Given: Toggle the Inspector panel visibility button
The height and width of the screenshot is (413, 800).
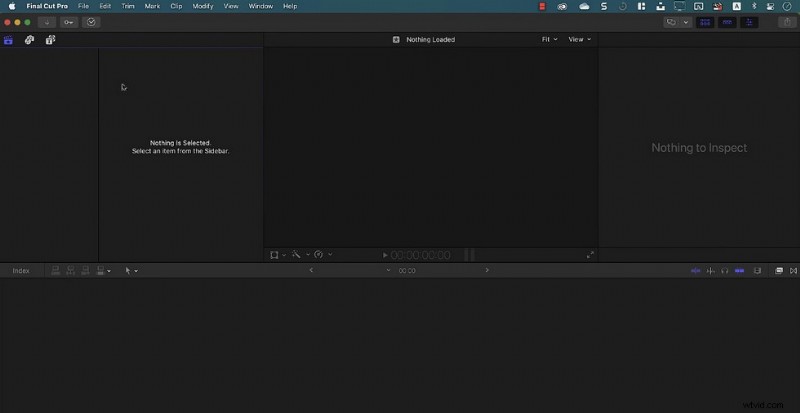Looking at the screenshot, I should click(x=749, y=22).
